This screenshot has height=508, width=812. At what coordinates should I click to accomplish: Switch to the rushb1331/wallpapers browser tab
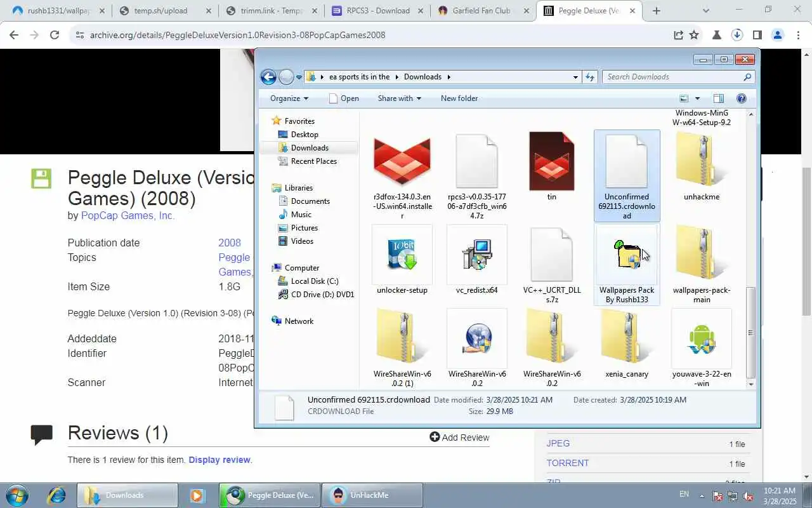tap(58, 11)
